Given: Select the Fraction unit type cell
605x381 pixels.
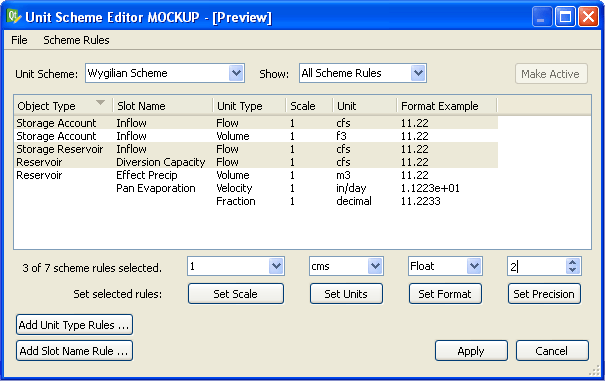Looking at the screenshot, I should click(236, 201).
